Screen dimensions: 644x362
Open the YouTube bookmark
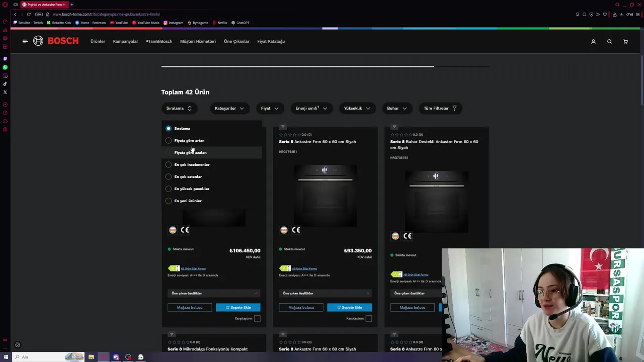pos(119,23)
